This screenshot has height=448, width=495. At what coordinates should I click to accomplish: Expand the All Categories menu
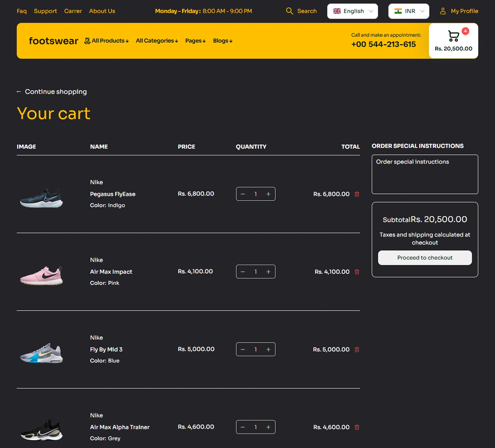click(157, 41)
